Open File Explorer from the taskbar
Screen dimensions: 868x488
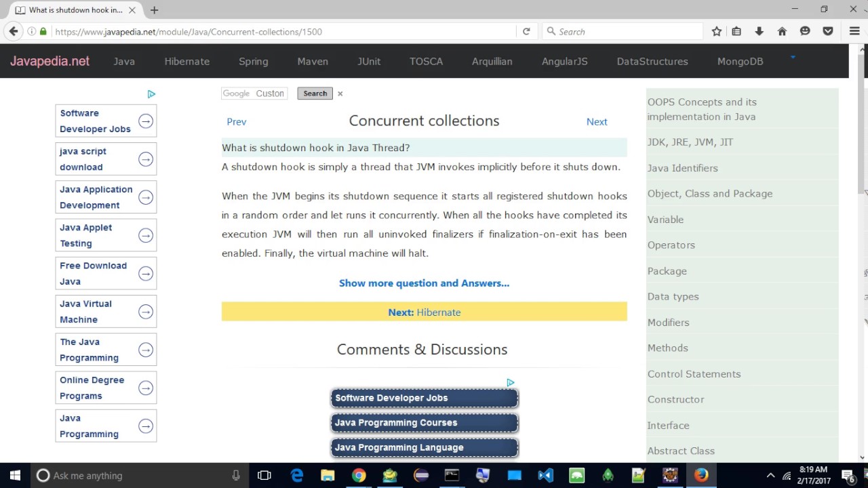coord(328,475)
